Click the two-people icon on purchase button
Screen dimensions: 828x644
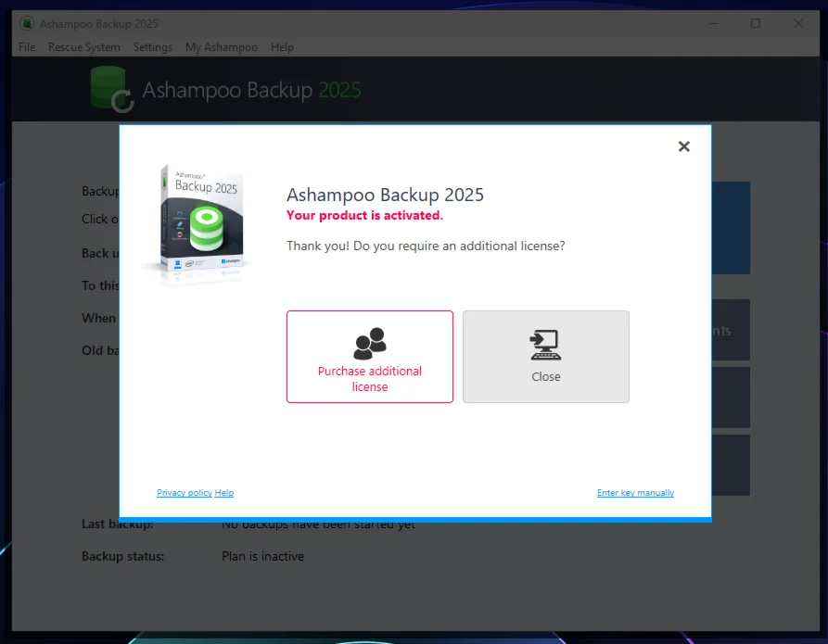(x=370, y=343)
